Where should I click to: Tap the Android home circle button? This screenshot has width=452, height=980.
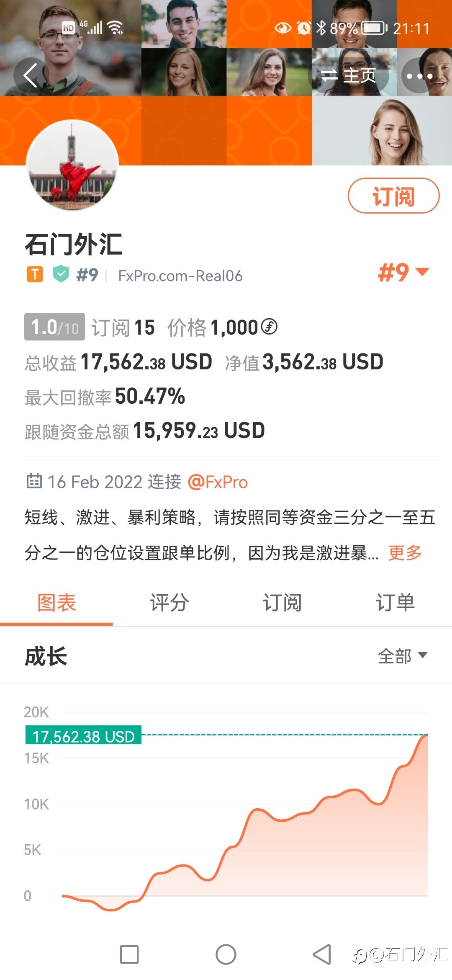pos(226,954)
